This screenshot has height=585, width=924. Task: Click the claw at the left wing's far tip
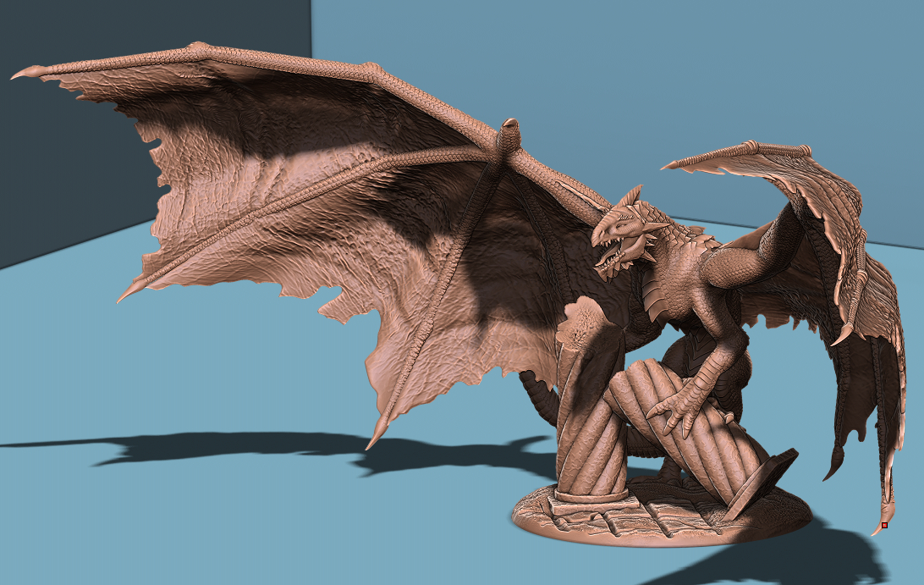(24, 74)
